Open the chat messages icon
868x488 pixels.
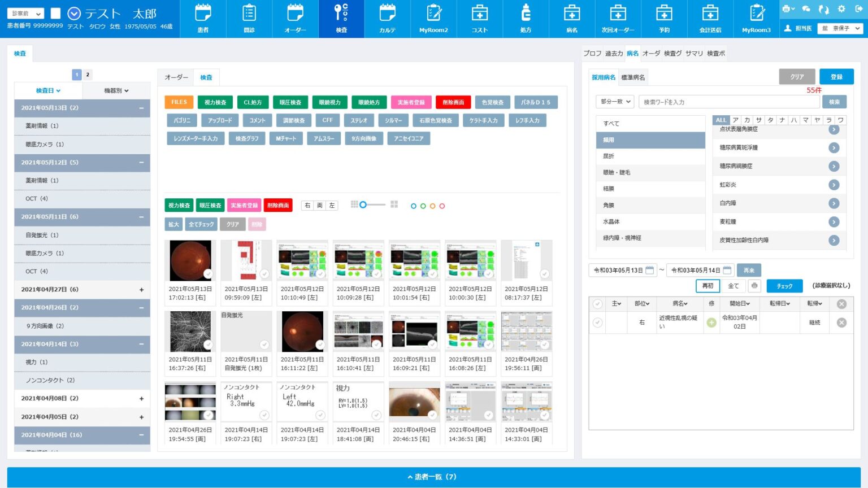(x=806, y=9)
